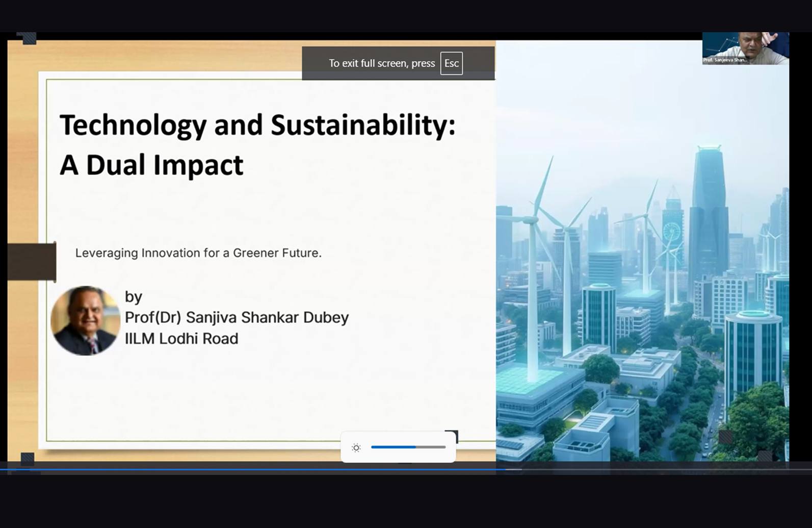This screenshot has width=812, height=528.
Task: Click the unplayed grey end of the progress bar
Action: coord(663,469)
